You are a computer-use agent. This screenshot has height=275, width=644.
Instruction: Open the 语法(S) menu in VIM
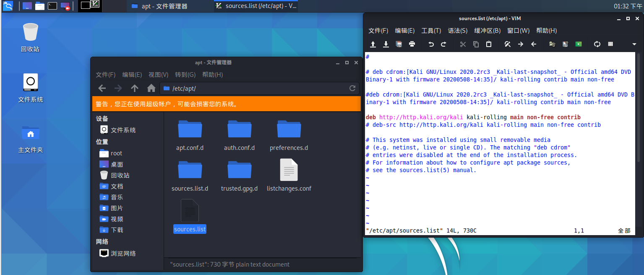[458, 31]
